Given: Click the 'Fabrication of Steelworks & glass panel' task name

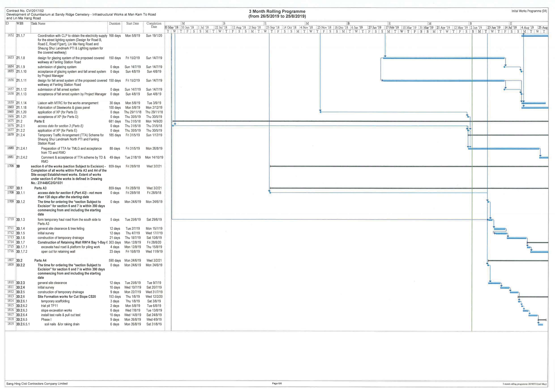Looking at the screenshot, I should click(x=64, y=107).
